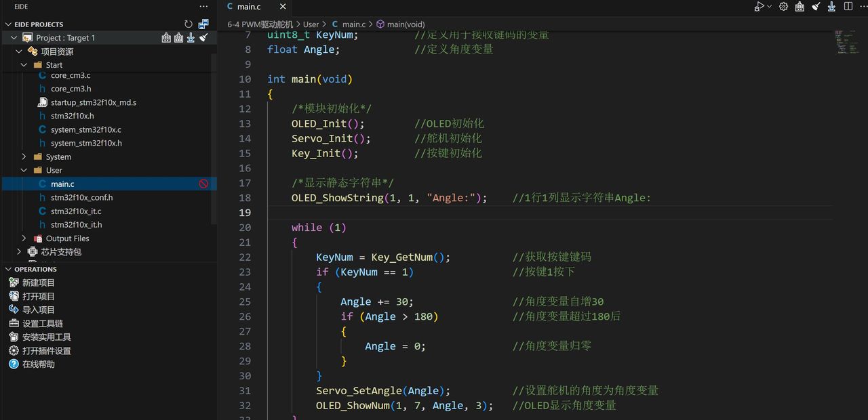Expand the System folder in the project tree

pyautogui.click(x=24, y=156)
